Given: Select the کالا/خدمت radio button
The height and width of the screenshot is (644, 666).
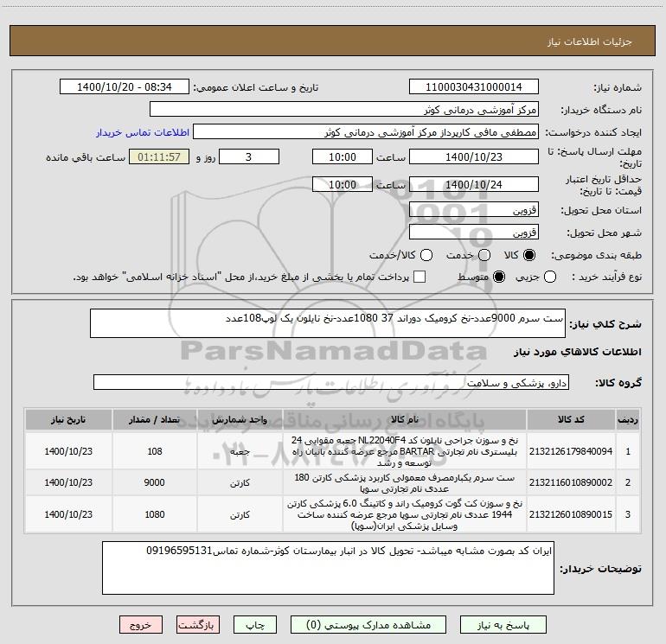Looking at the screenshot, I should pyautogui.click(x=426, y=255).
